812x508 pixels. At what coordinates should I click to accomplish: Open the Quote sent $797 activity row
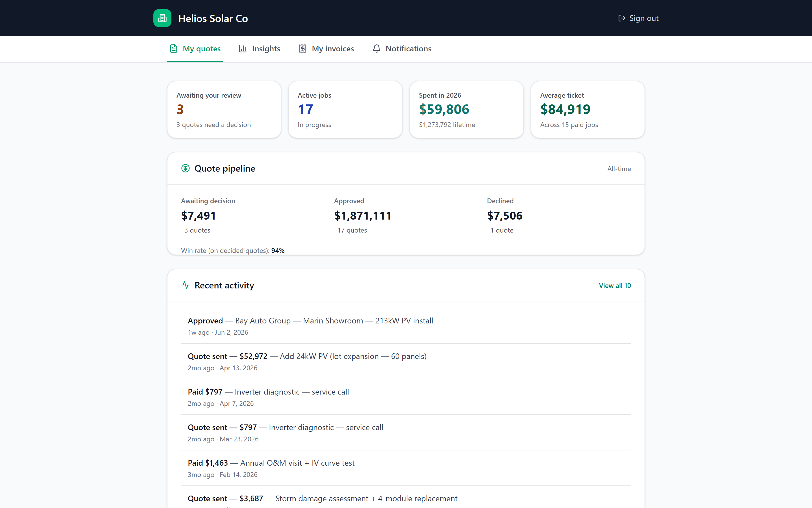406,433
